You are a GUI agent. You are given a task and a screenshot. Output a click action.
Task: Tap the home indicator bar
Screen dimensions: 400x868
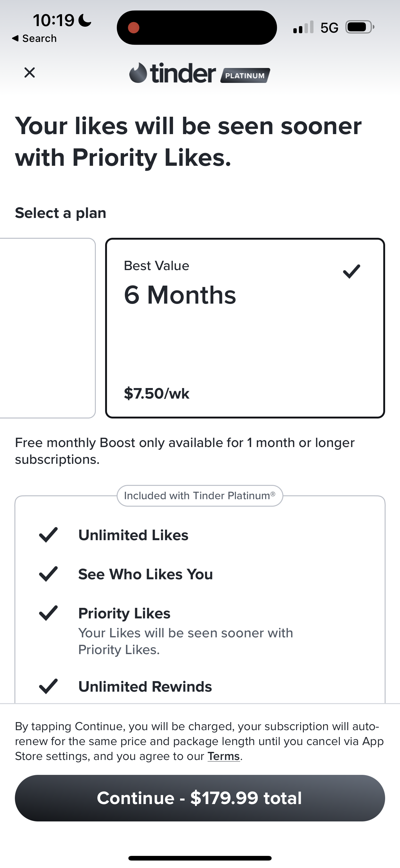pos(200,858)
